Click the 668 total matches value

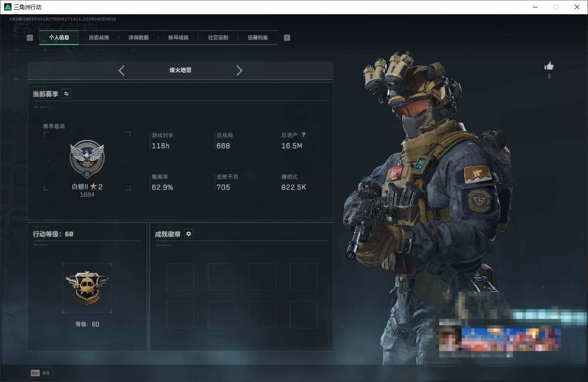point(223,146)
